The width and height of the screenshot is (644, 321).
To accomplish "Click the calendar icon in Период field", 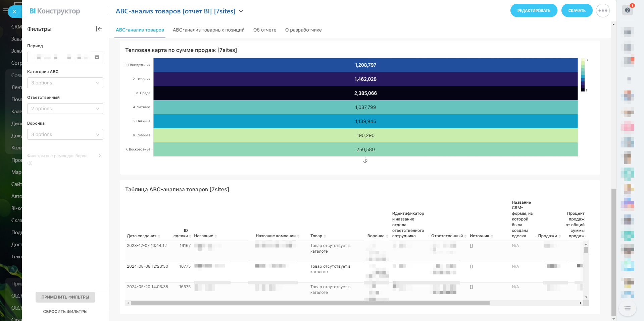I will (x=97, y=57).
